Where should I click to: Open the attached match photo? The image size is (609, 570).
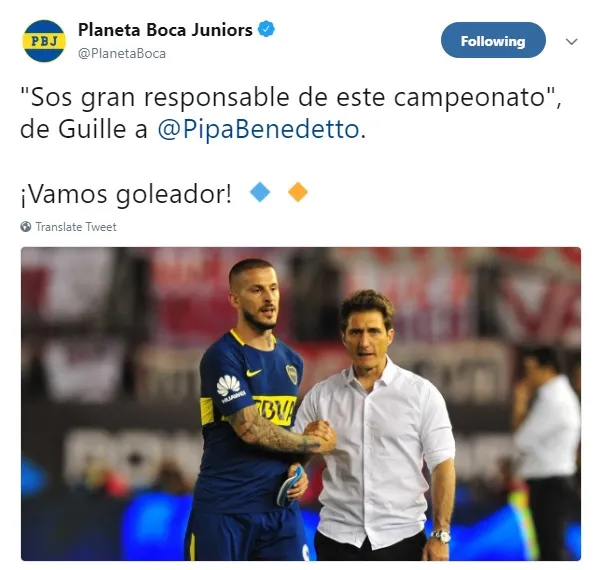point(301,404)
